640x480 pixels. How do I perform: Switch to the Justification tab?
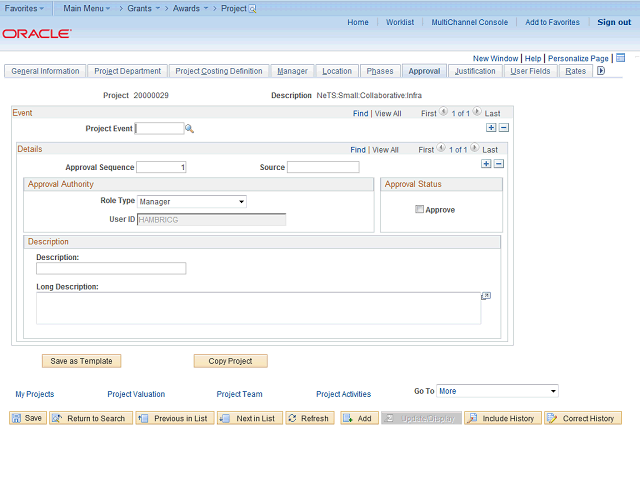click(x=474, y=71)
